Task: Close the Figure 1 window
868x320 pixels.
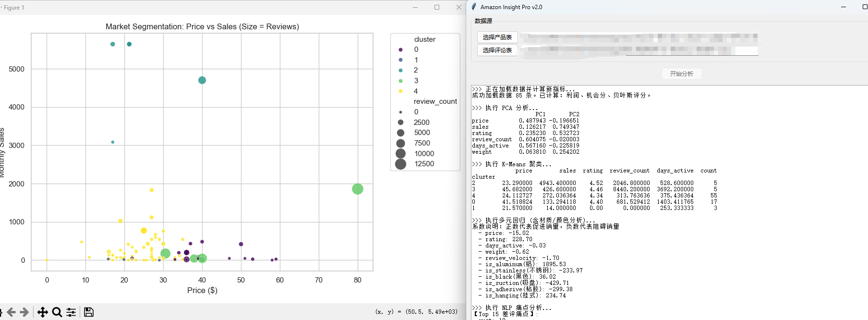Action: tap(458, 7)
